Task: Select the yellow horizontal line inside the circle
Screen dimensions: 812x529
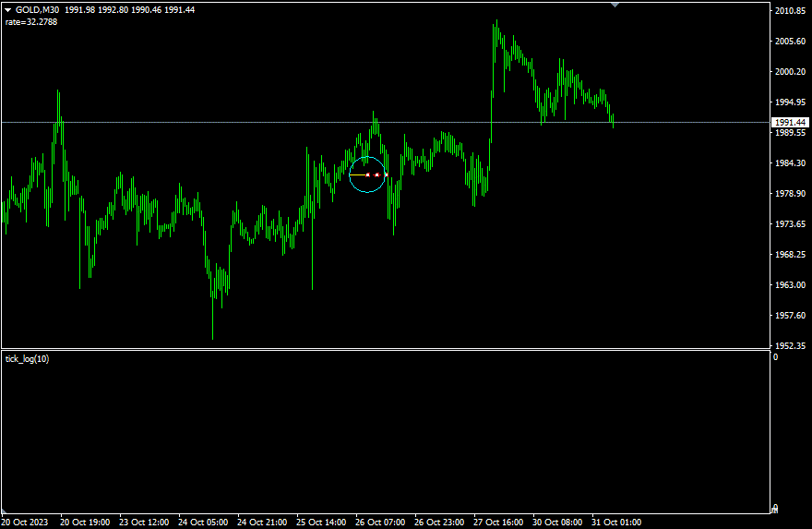Action: pos(358,175)
